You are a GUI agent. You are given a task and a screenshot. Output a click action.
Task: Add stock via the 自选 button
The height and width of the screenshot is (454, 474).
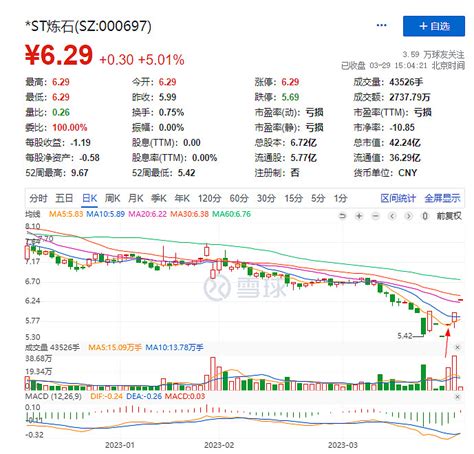click(434, 26)
